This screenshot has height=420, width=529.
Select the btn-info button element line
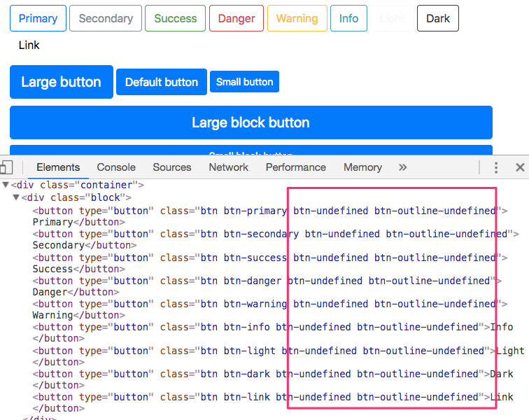[273, 327]
